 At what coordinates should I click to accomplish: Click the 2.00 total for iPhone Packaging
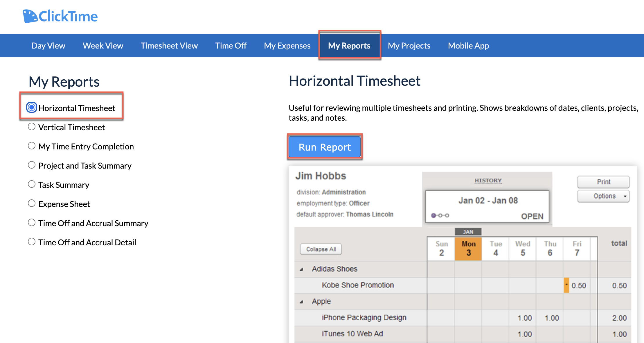click(x=619, y=318)
